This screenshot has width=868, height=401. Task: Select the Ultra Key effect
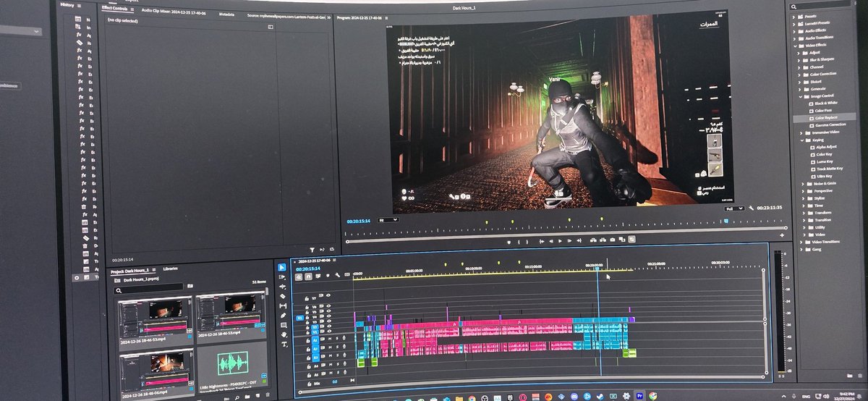click(x=825, y=176)
